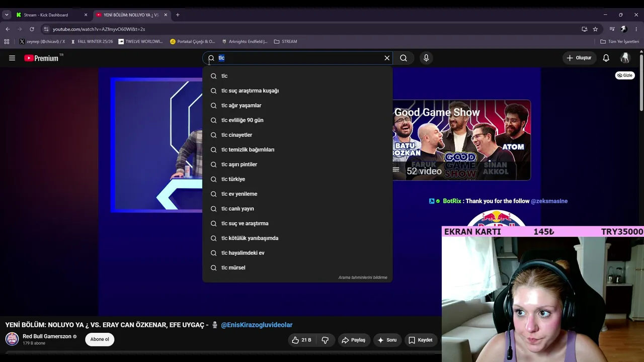Go to YouTube Premium home logo
The width and height of the screenshot is (644, 362).
(x=41, y=58)
